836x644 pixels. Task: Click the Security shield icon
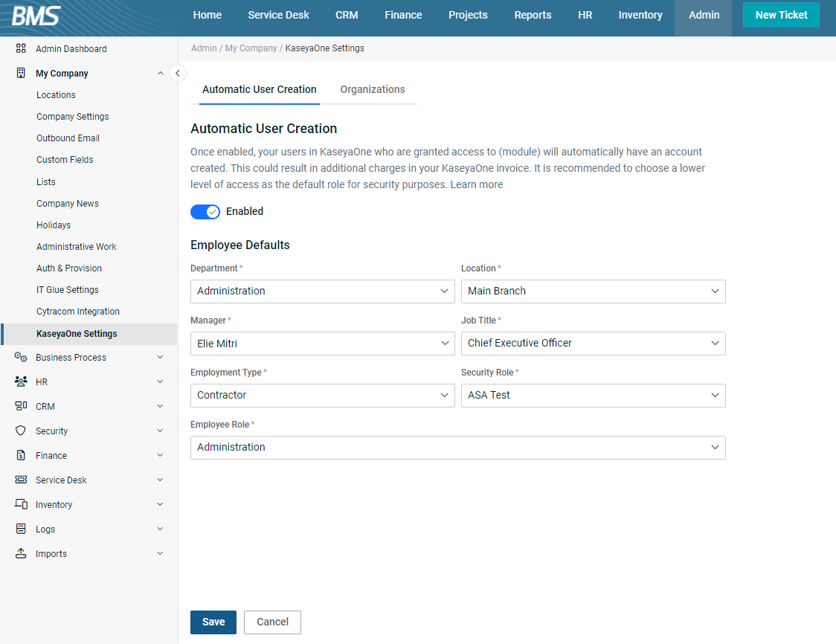click(x=21, y=431)
